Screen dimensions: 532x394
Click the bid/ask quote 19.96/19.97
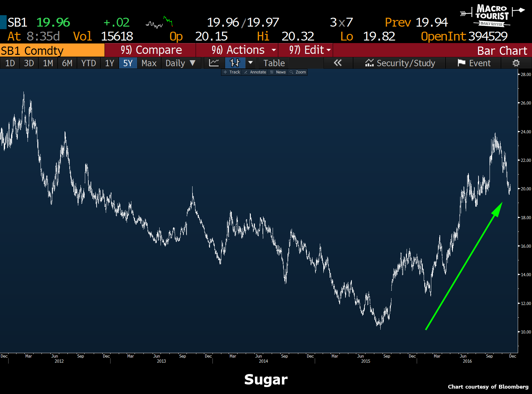[x=243, y=22]
